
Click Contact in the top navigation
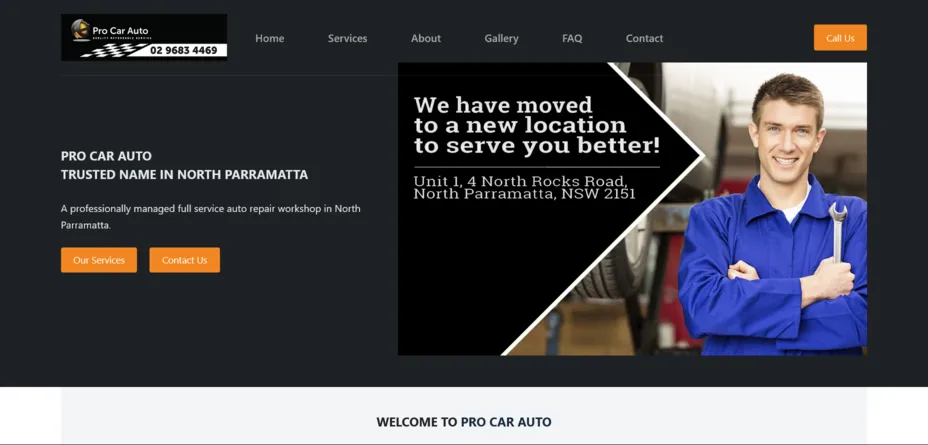click(644, 38)
